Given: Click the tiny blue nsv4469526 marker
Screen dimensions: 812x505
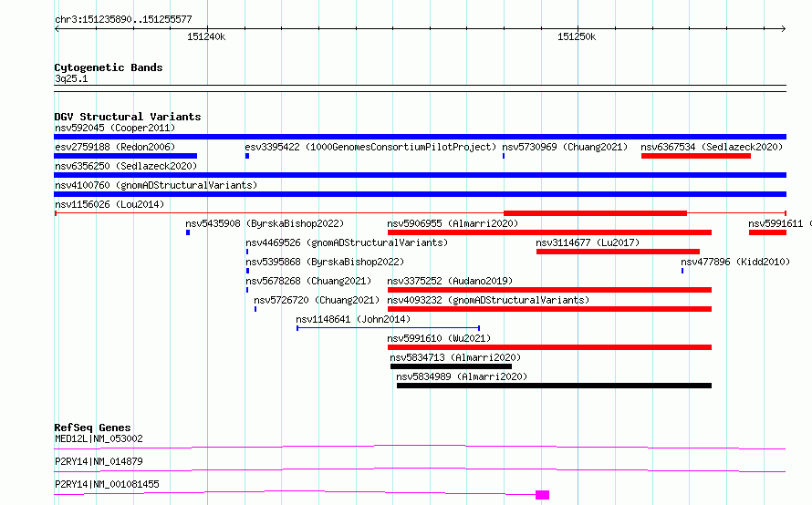Looking at the screenshot, I should click(x=247, y=252).
